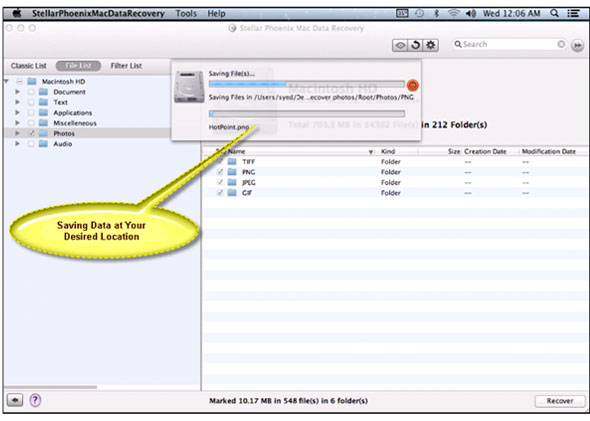
Task: Expand the Text folder triangle
Action: point(17,102)
